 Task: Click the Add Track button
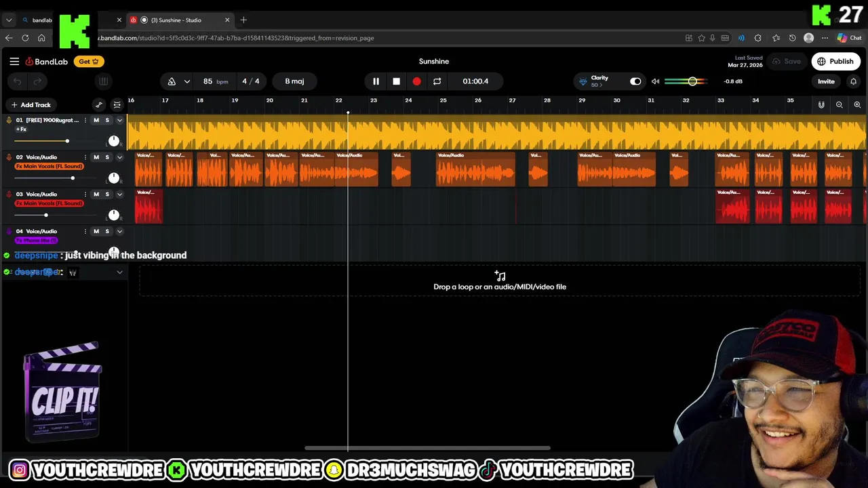pos(31,105)
